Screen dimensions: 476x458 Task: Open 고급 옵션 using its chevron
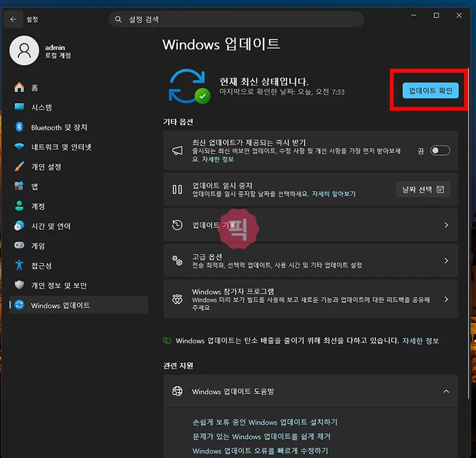pos(446,261)
